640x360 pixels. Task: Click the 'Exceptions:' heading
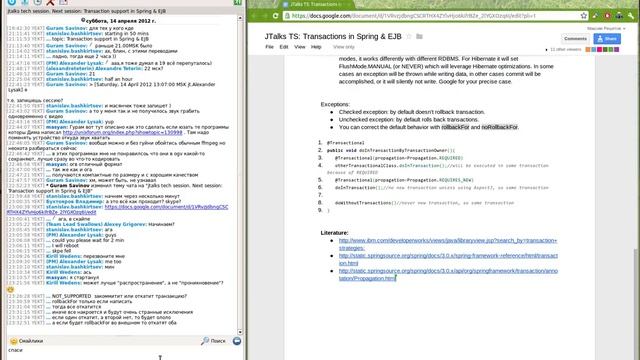(x=335, y=104)
